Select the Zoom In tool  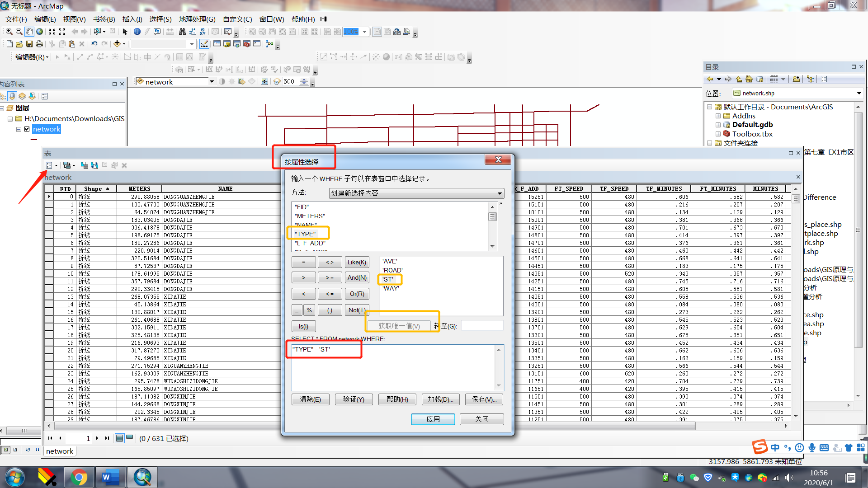click(9, 32)
